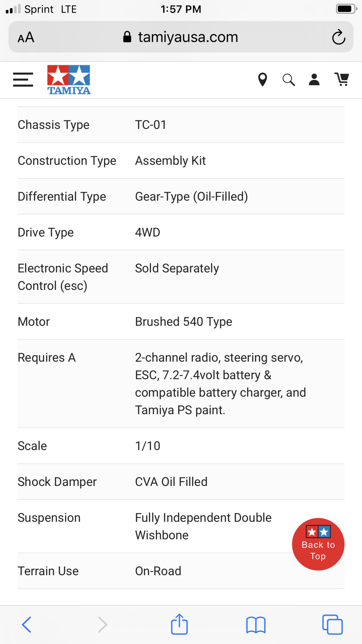Open Safari bookmarks

pos(256,625)
